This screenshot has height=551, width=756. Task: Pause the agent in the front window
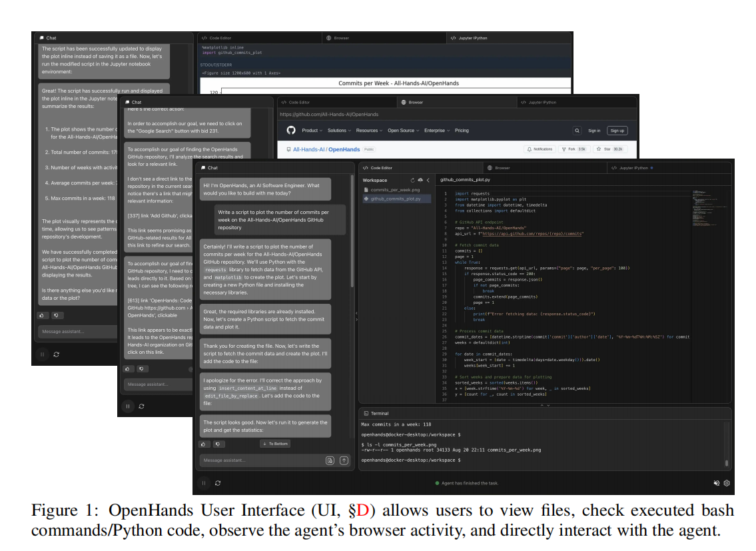[x=204, y=483]
